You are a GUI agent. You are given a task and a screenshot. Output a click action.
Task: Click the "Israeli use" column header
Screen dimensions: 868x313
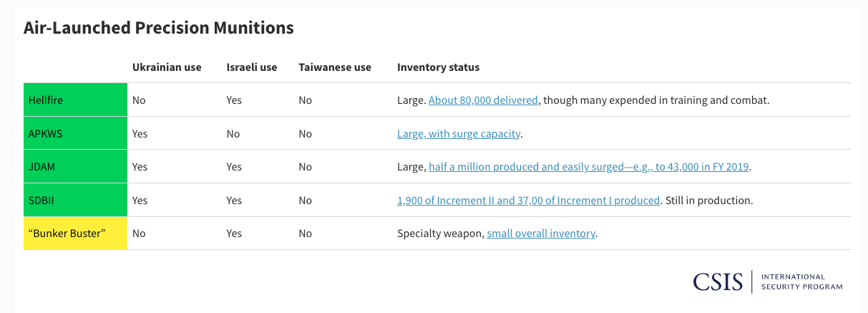(252, 67)
